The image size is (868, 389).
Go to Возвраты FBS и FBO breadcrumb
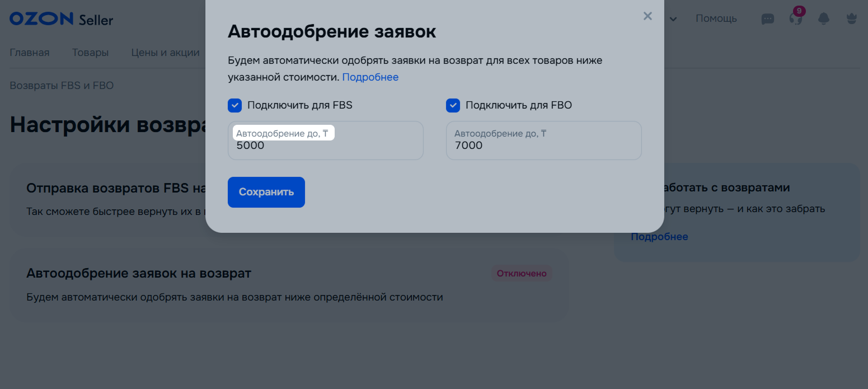[x=62, y=86]
